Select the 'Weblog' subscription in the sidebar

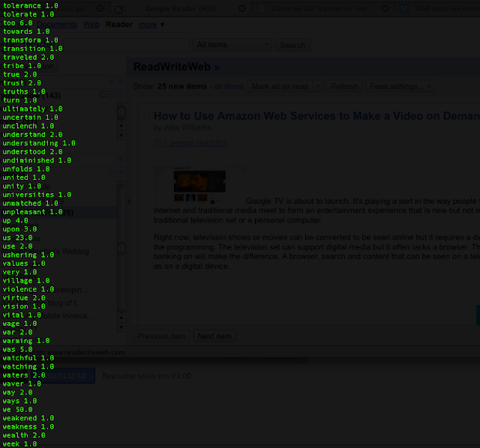coord(45,252)
